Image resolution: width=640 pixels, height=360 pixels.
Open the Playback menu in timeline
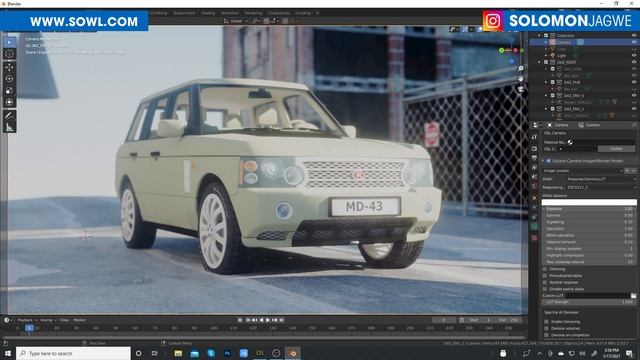[27, 320]
